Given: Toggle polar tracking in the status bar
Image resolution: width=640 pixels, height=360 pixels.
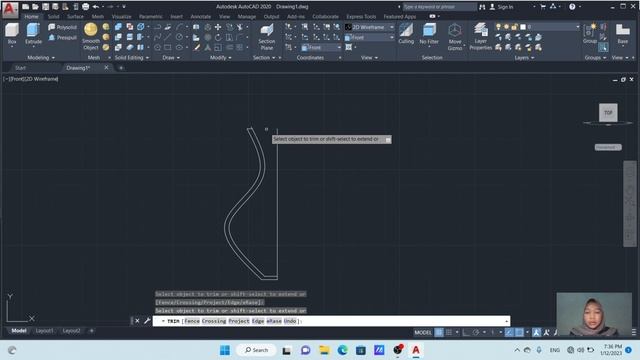Looking at the screenshot, I should click(x=476, y=332).
